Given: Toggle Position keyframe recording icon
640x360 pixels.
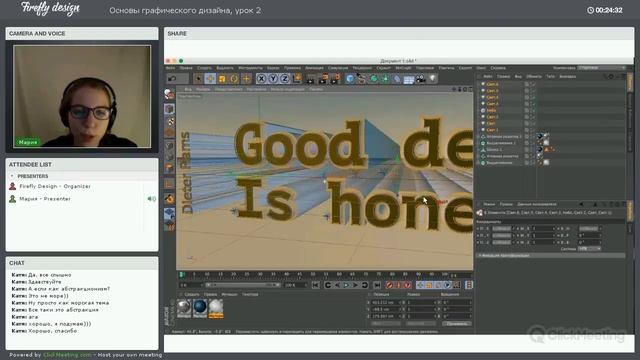Looking at the screenshot, I should click(420, 285).
